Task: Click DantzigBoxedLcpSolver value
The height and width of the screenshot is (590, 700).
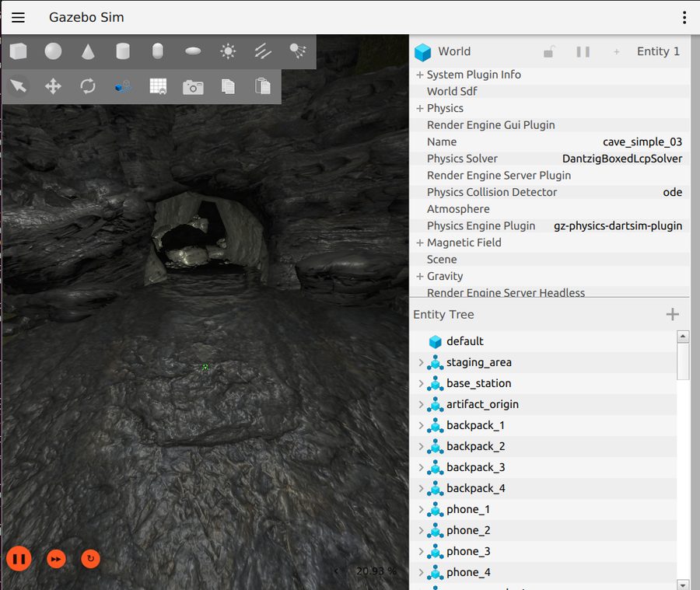Action: point(622,159)
